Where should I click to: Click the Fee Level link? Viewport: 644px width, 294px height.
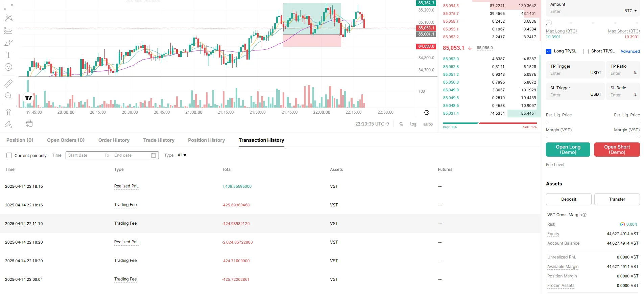pyautogui.click(x=555, y=165)
